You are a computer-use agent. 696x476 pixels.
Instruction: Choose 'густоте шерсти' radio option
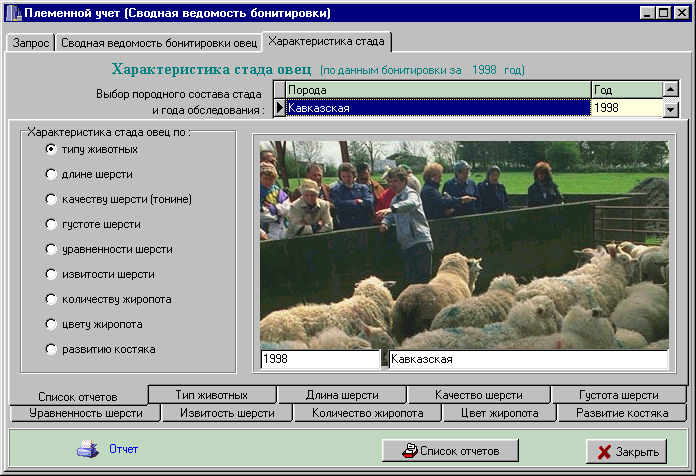point(50,224)
